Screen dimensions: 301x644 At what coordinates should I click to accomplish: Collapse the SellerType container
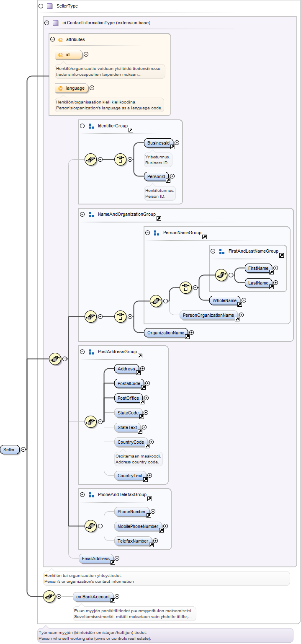pyautogui.click(x=41, y=6)
